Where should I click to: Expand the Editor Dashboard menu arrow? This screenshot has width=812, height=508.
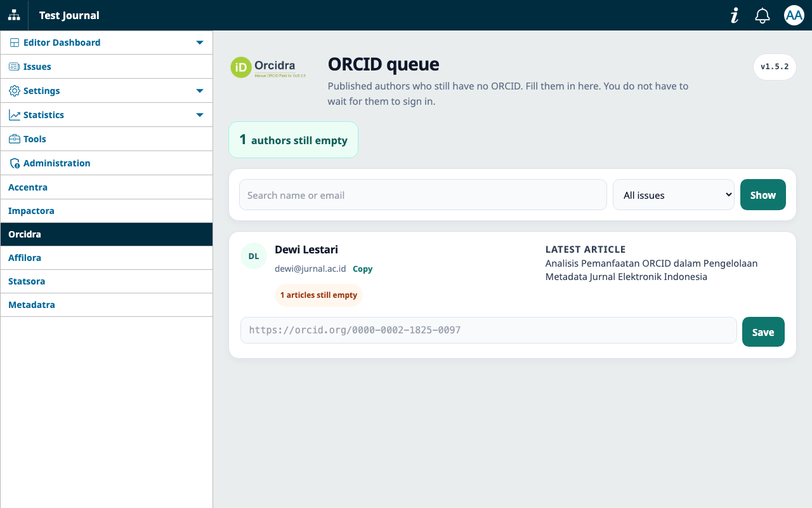coord(200,43)
